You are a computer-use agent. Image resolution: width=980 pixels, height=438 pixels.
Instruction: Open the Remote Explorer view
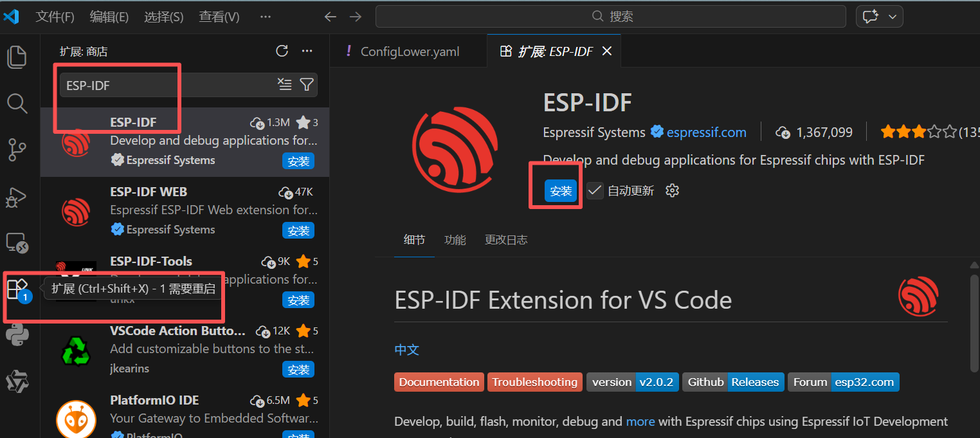(17, 243)
